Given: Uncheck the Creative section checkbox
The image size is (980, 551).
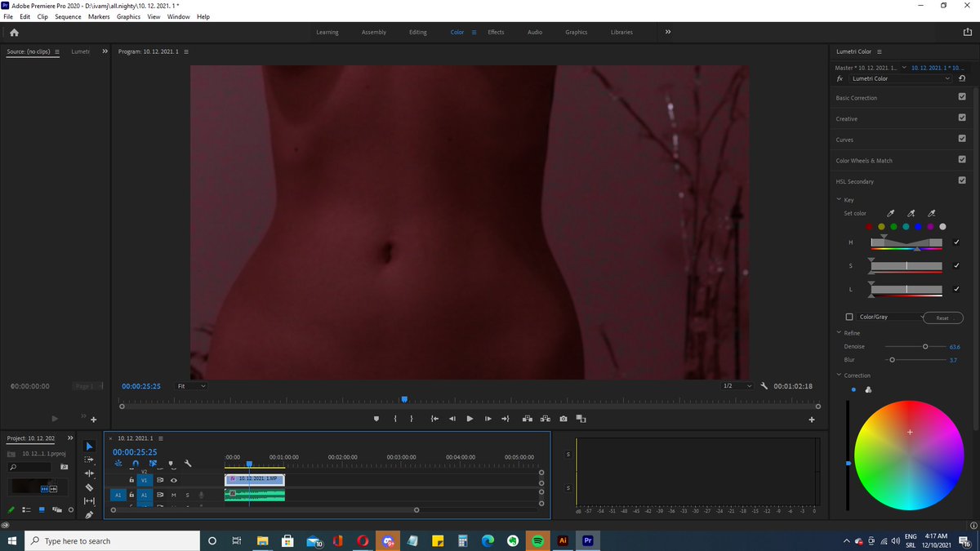Looking at the screenshot, I should tap(962, 118).
